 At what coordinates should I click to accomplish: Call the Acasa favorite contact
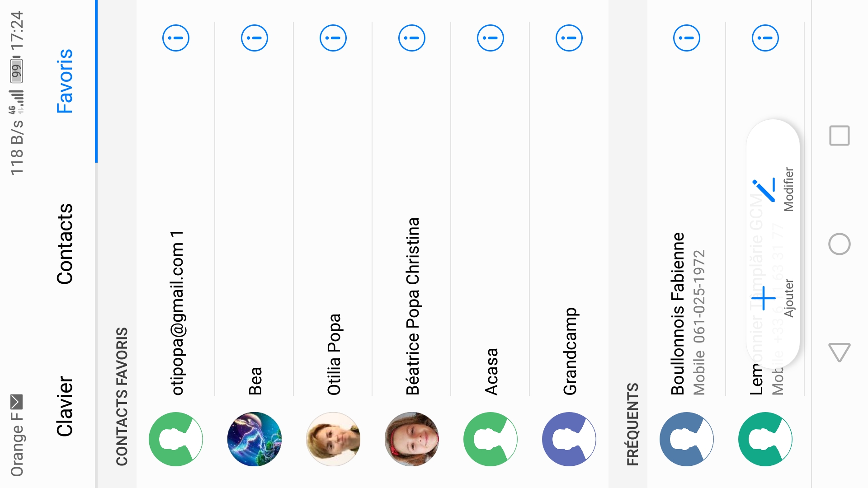pyautogui.click(x=491, y=371)
